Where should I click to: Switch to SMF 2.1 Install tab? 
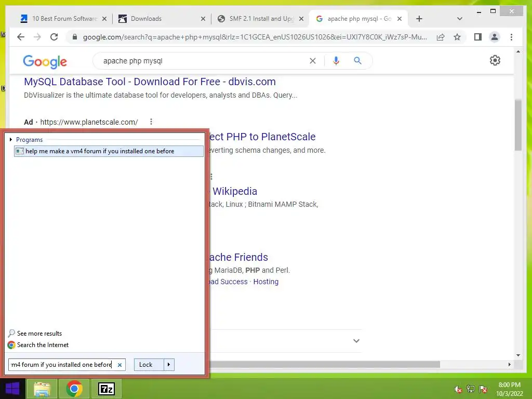tap(260, 19)
